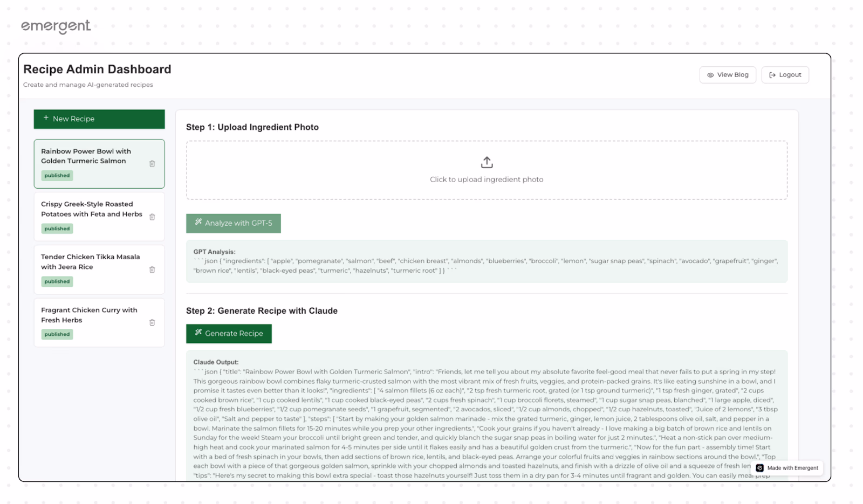Click published badge on Fragrant Chicken Curry

pyautogui.click(x=57, y=334)
